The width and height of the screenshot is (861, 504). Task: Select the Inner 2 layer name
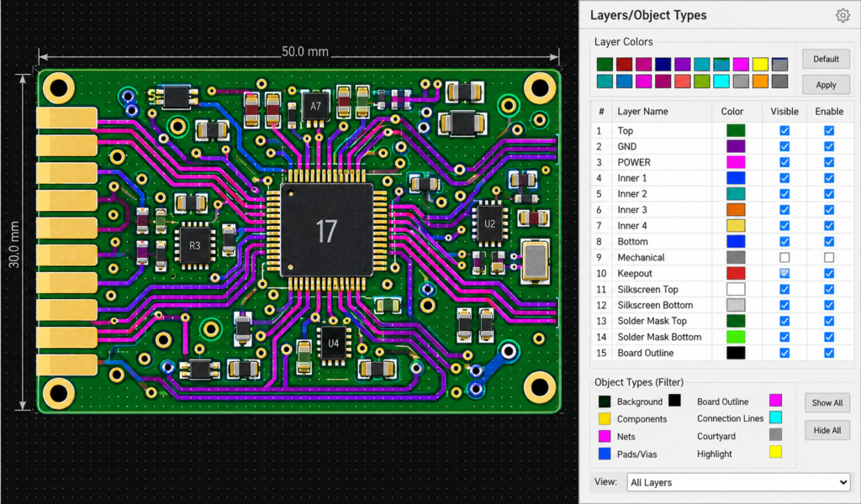pyautogui.click(x=632, y=193)
